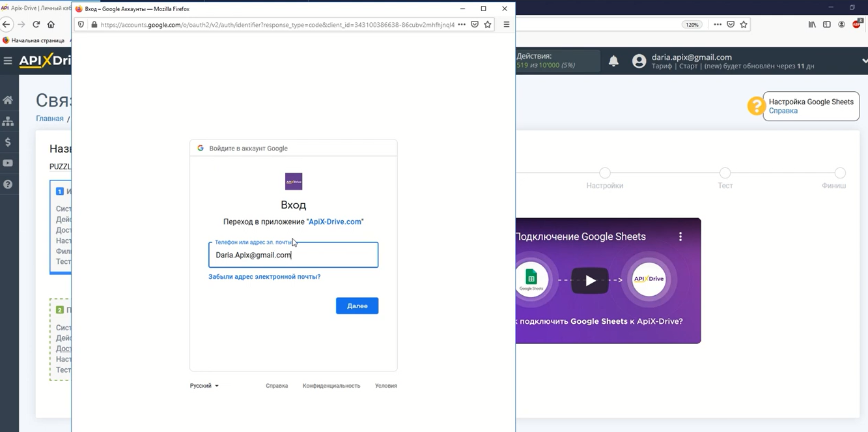868x432 pixels.
Task: Click the Далее button in Google sign-in
Action: coord(357,306)
